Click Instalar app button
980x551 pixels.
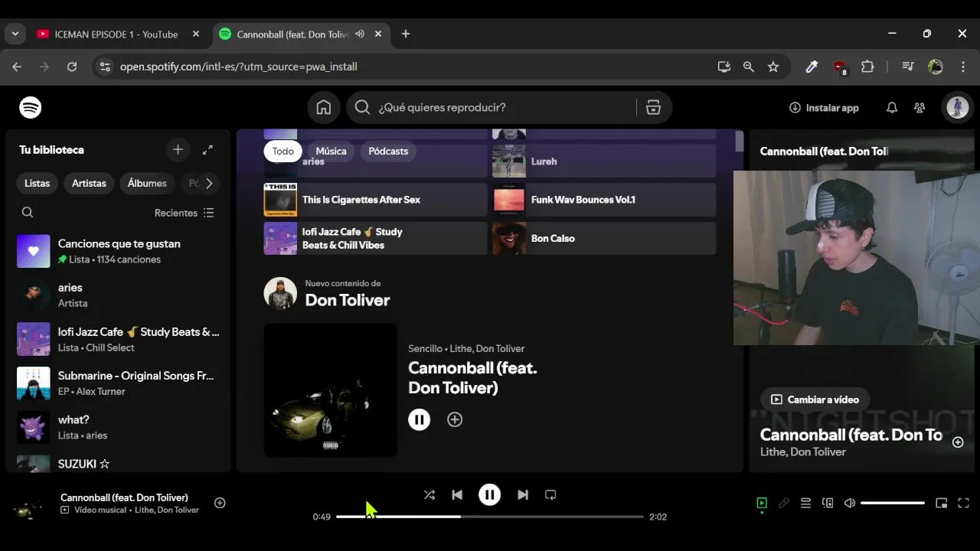pyautogui.click(x=824, y=108)
